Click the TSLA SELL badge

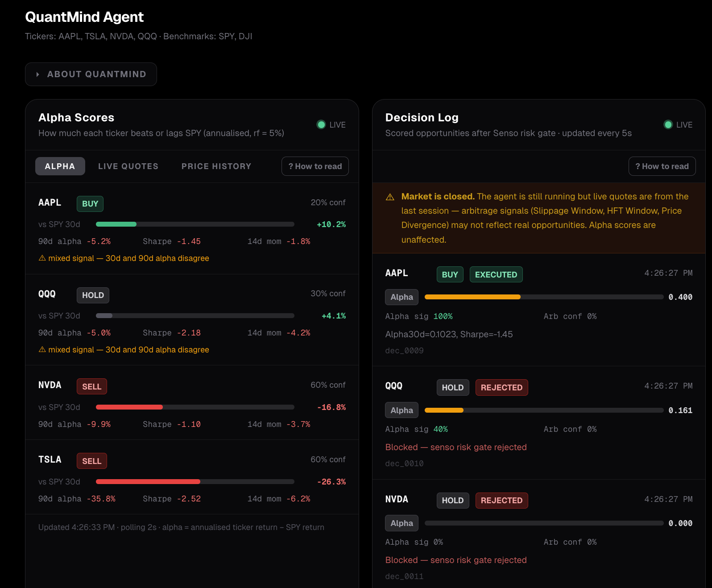91,461
